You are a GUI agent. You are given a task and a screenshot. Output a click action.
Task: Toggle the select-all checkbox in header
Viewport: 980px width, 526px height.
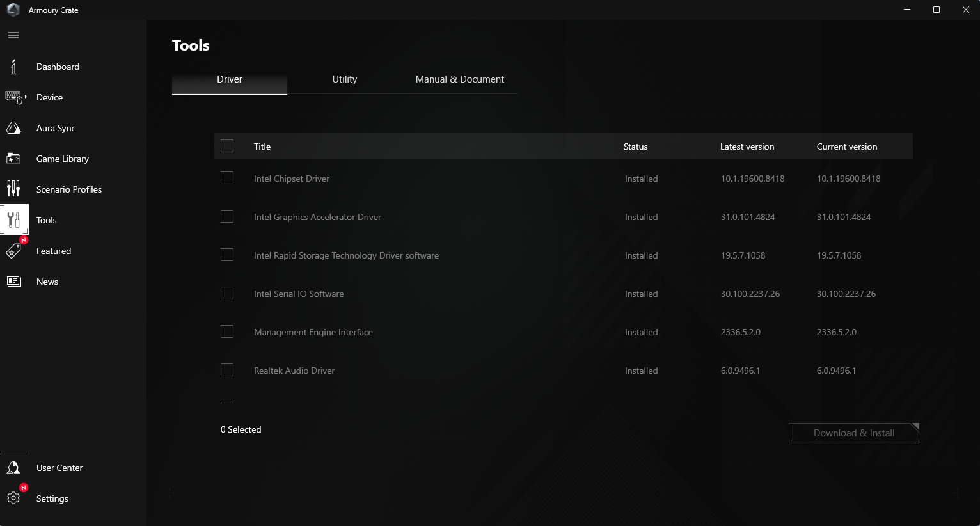(227, 146)
